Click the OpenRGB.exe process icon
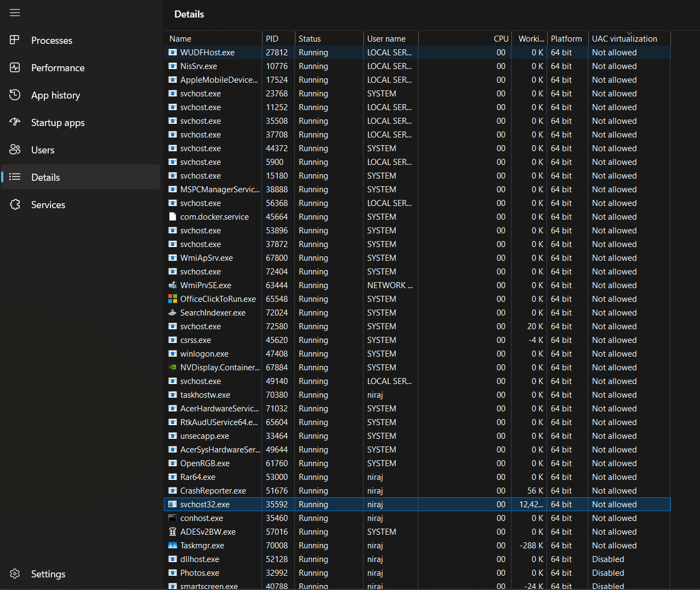700x590 pixels. [x=173, y=463]
